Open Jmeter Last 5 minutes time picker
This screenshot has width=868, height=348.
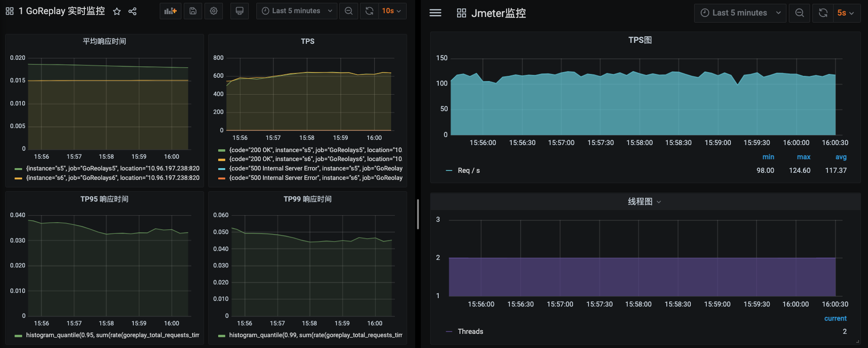click(740, 13)
